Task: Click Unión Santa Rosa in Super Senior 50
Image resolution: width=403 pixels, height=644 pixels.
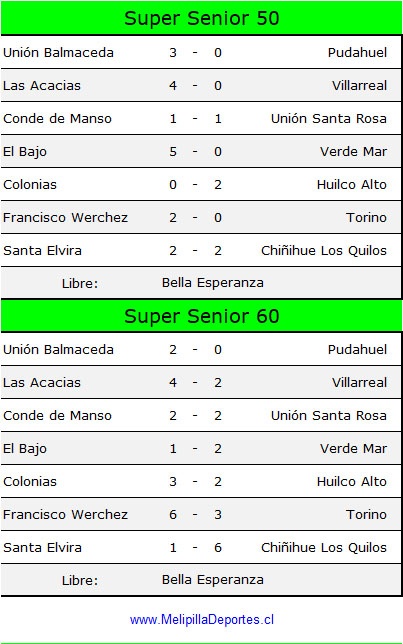Action: [x=329, y=118]
